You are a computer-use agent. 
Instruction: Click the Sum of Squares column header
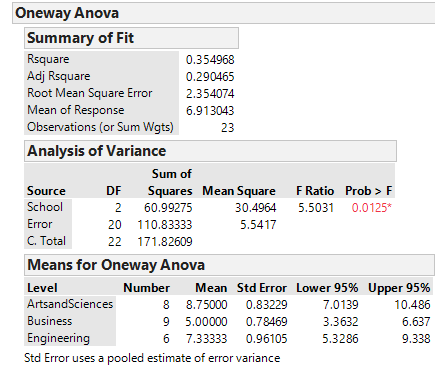170,182
